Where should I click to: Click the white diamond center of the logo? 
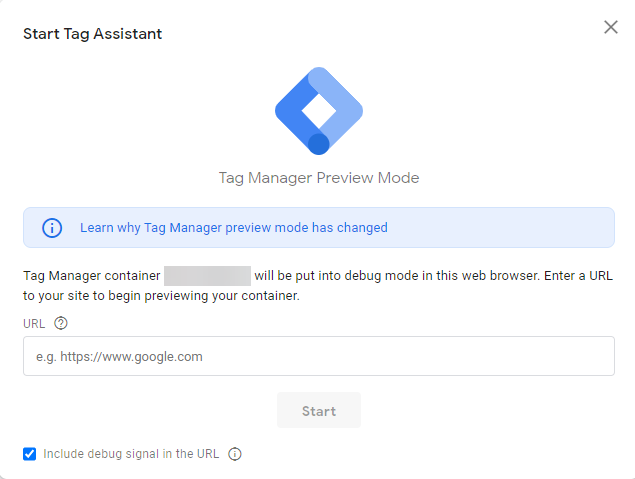pos(319,111)
